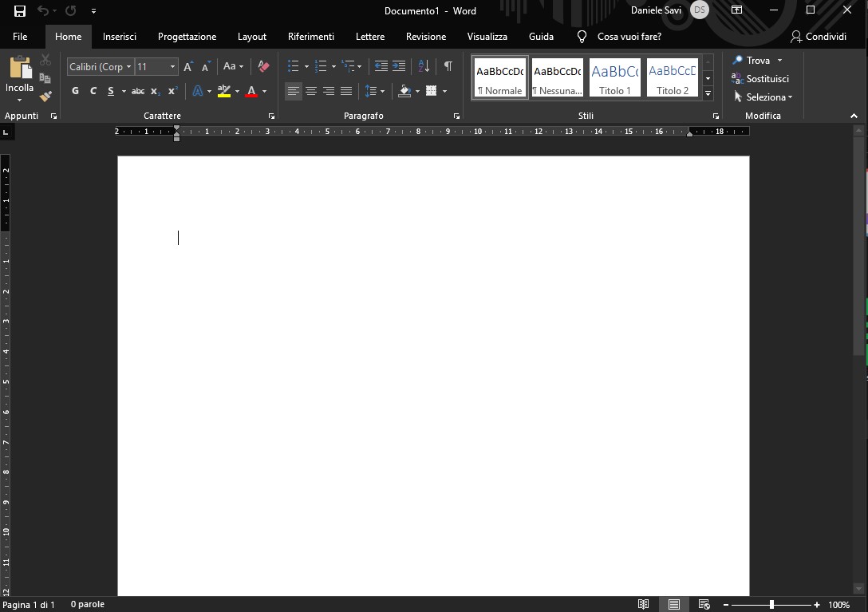Click the Undo arrow icon
Screen dimensions: 868x612
pos(42,10)
